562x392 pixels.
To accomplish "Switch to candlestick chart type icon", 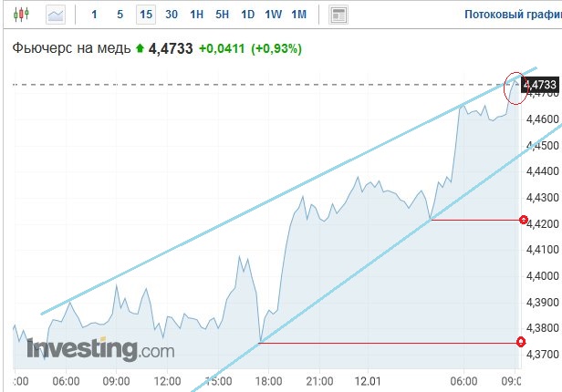I will click(x=21, y=15).
